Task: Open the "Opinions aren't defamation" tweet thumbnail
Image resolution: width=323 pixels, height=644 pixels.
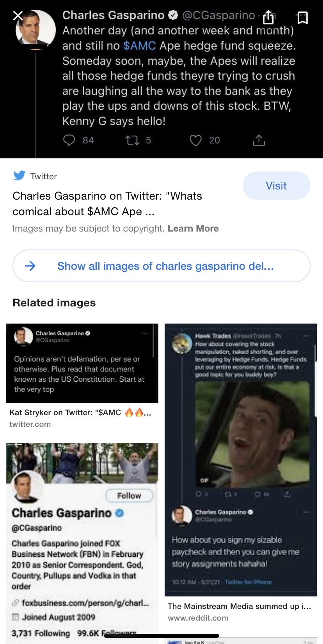Action: pyautogui.click(x=82, y=363)
